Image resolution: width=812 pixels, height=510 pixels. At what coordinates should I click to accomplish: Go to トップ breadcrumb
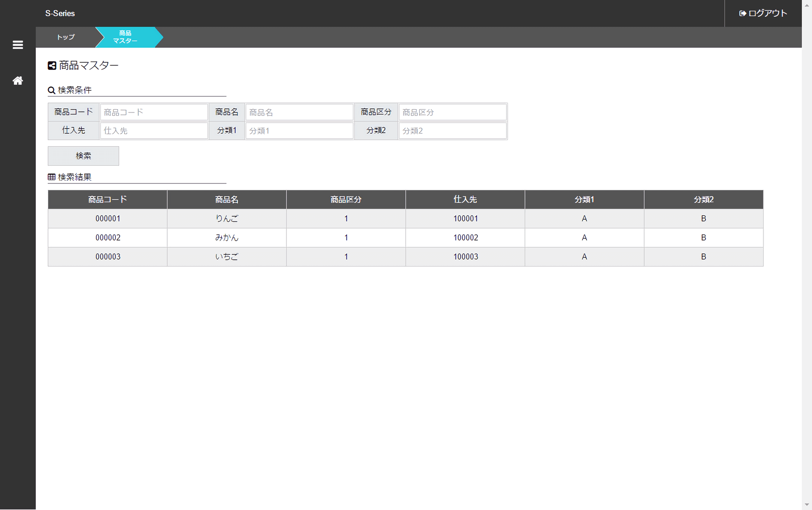tap(66, 37)
